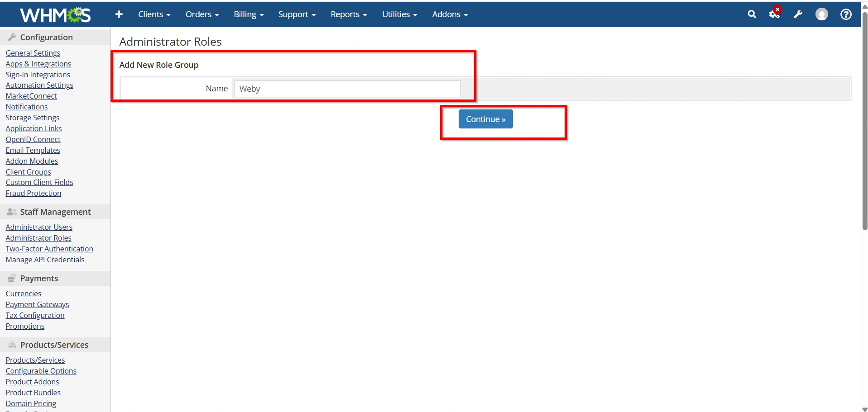Open Promotions link
Image resolution: width=868 pixels, height=412 pixels.
25,326
